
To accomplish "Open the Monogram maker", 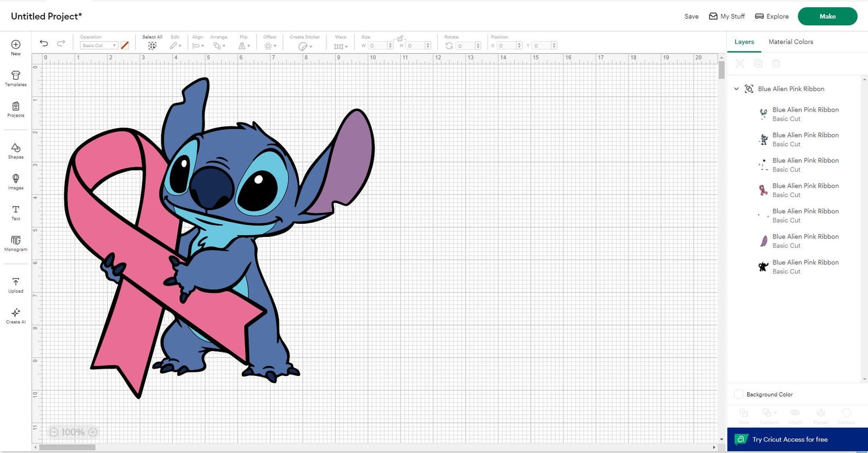I will 16,243.
